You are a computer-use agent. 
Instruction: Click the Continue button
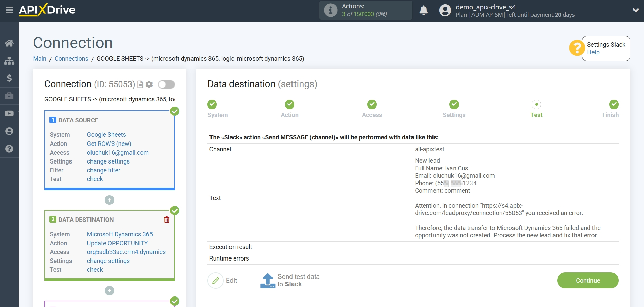(x=588, y=281)
